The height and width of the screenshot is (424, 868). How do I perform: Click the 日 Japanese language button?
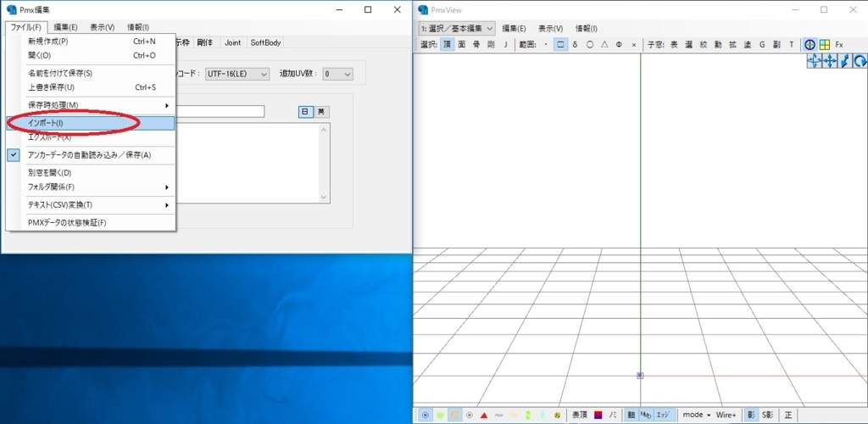coord(305,112)
